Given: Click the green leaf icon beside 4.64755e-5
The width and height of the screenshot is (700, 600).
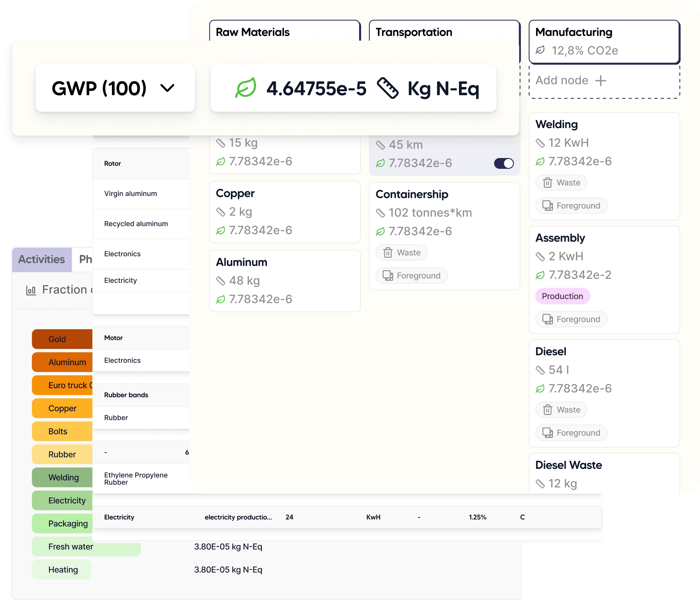Looking at the screenshot, I should point(246,88).
